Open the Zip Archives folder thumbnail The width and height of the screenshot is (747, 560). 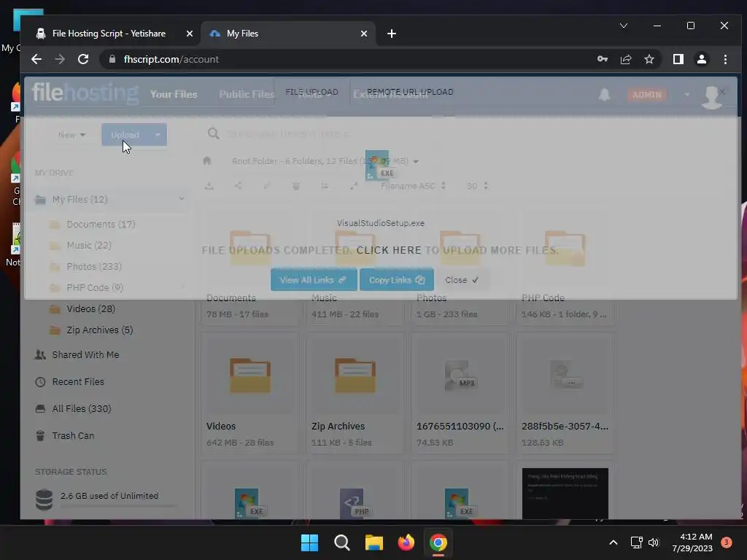coord(355,376)
